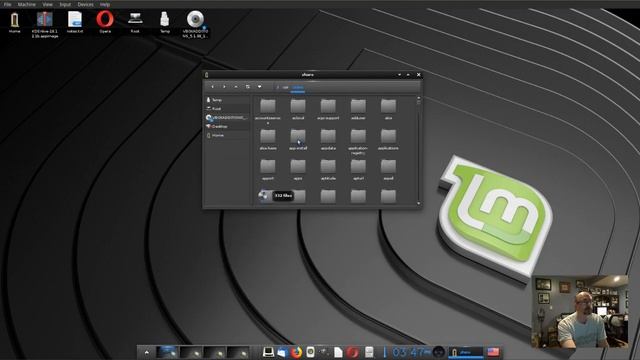Click the file manager scrollbar down arrow

pos(418,203)
